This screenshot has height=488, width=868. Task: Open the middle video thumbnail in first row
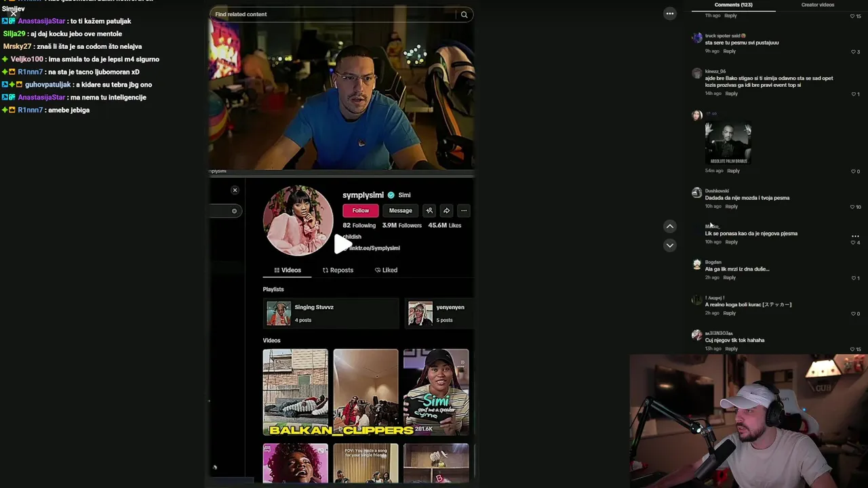coord(366,392)
